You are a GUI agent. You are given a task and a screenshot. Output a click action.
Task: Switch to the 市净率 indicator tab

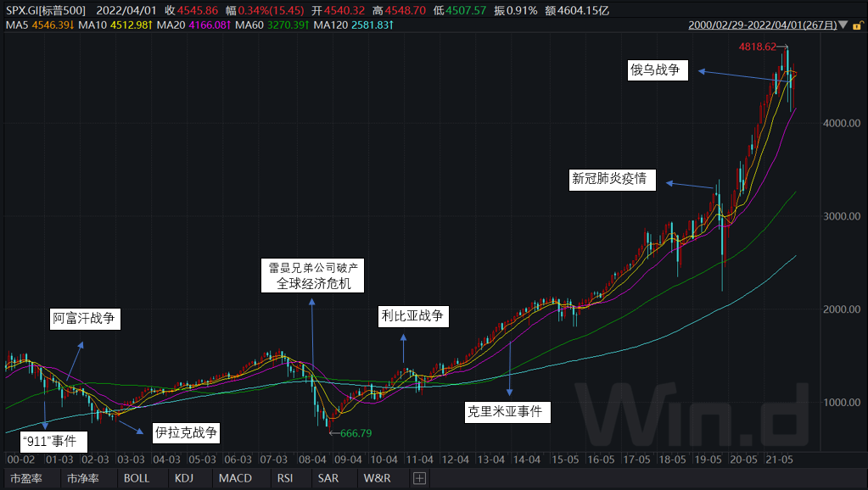point(83,478)
